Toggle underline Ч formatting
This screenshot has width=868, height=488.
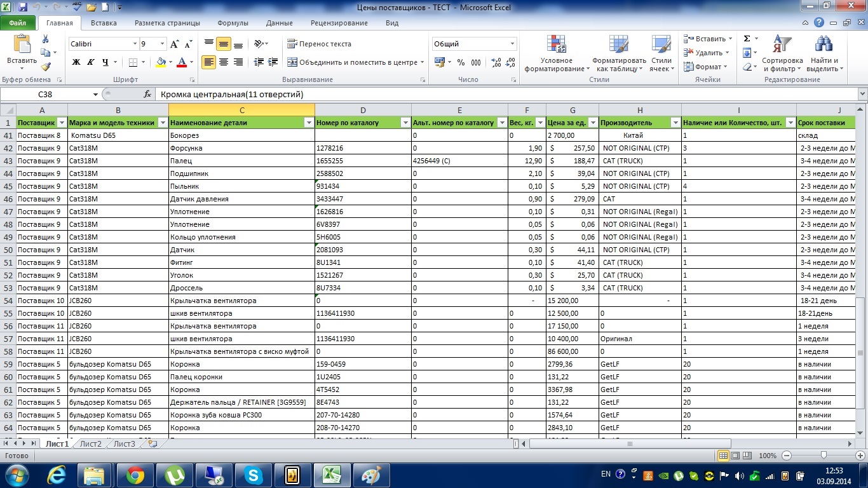click(105, 62)
